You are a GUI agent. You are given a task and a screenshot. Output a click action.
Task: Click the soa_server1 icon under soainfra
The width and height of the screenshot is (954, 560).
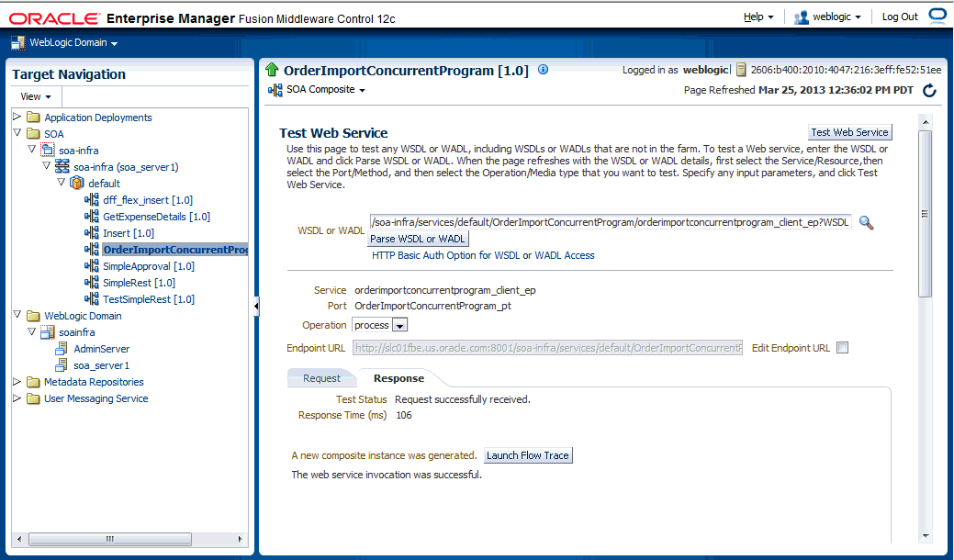[62, 364]
